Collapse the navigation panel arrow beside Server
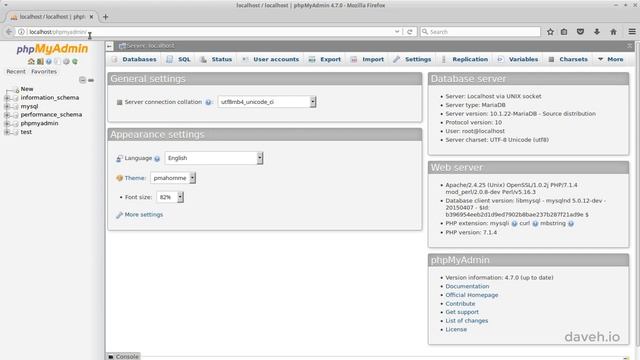The image size is (640, 360). [x=109, y=46]
